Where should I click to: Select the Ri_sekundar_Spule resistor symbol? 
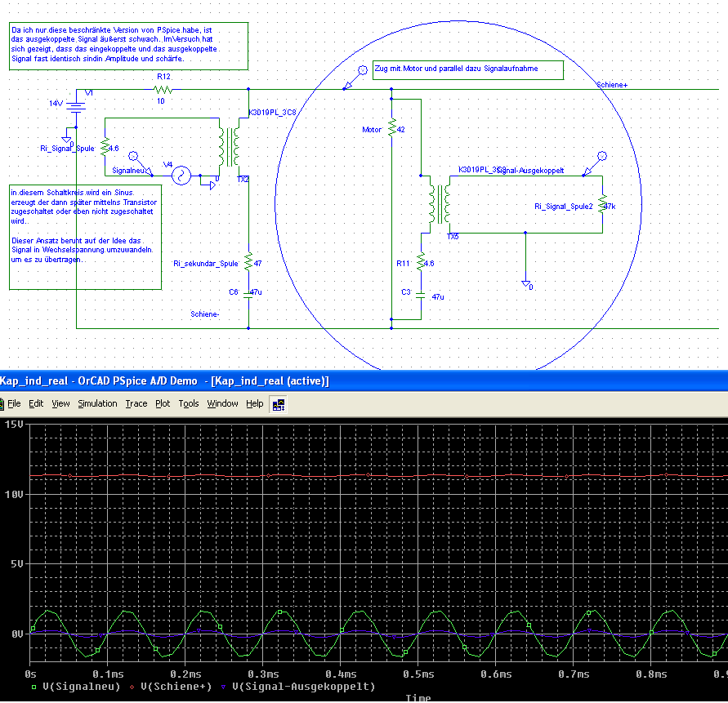click(x=248, y=262)
